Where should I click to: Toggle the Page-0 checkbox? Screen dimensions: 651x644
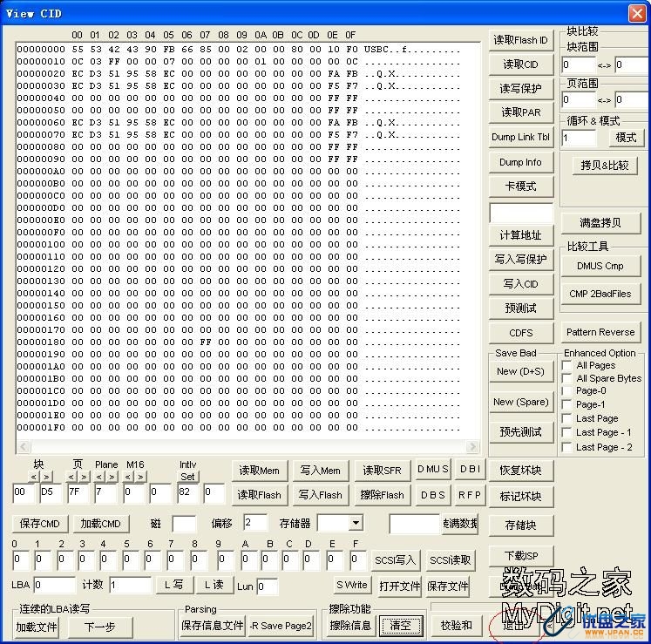pos(567,391)
